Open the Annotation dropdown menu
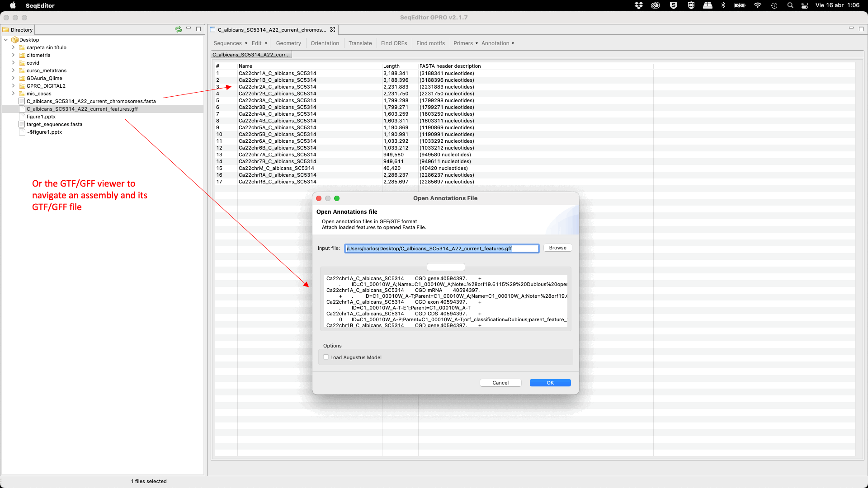 point(497,43)
